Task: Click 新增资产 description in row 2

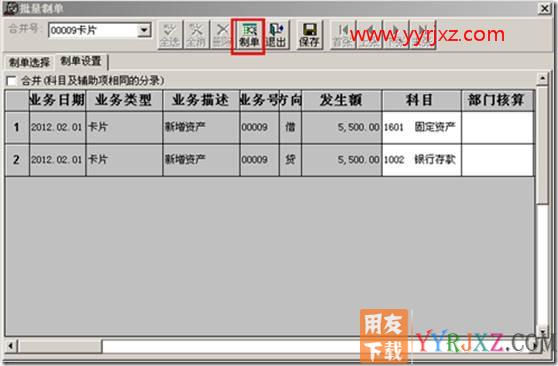Action: 201,160
